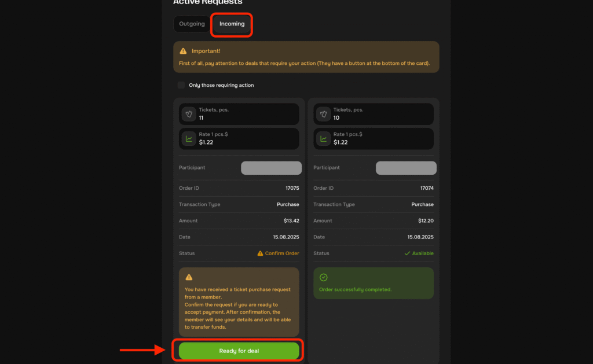
Task: Enable 'Only those requiring action' checkbox
Action: tap(181, 85)
